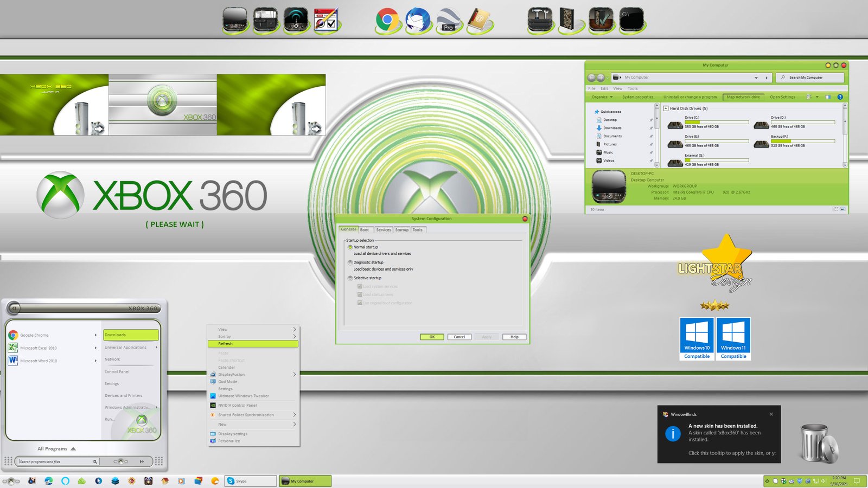868x488 pixels.
Task: Open the Tools menu in My Computer
Action: [633, 88]
